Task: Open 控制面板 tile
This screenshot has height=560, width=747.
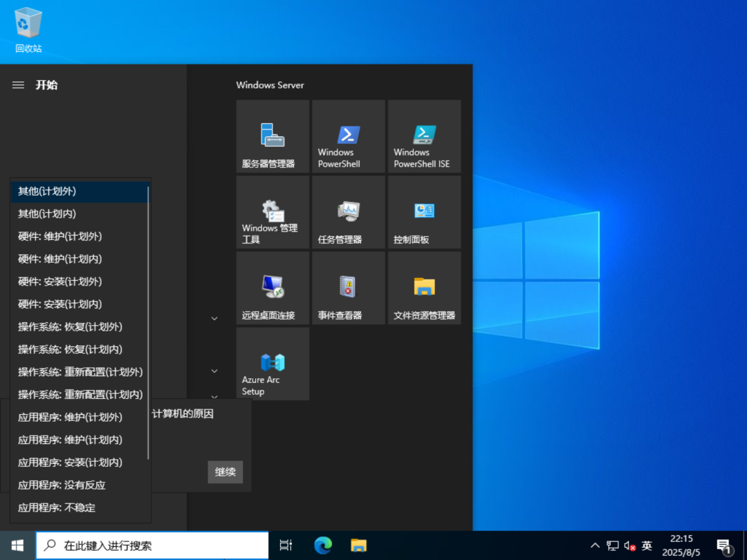Action: point(424,212)
